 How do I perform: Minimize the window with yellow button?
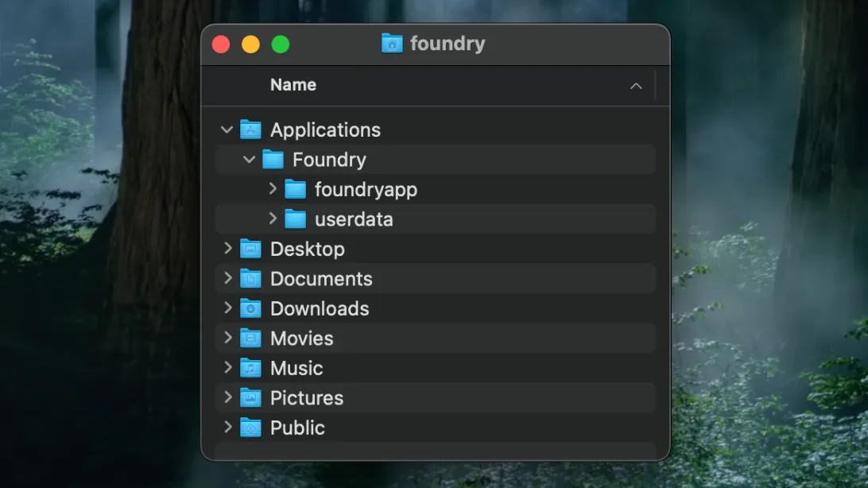coord(250,45)
